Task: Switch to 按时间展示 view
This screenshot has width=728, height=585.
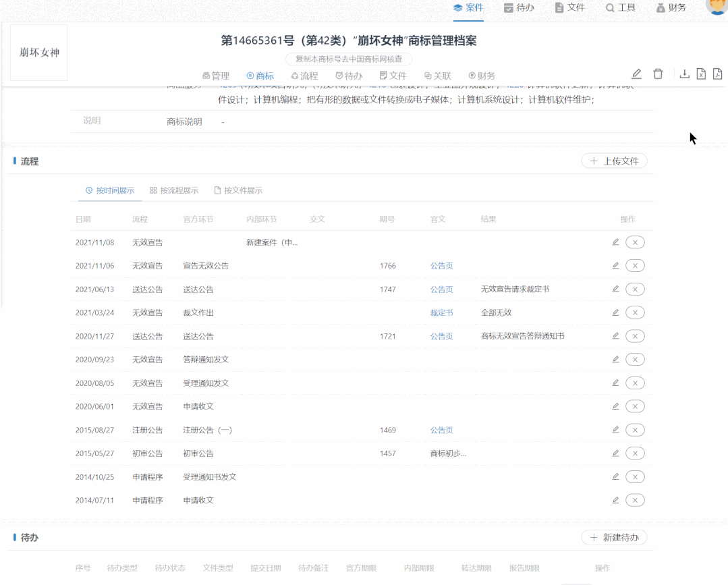Action: 110,190
